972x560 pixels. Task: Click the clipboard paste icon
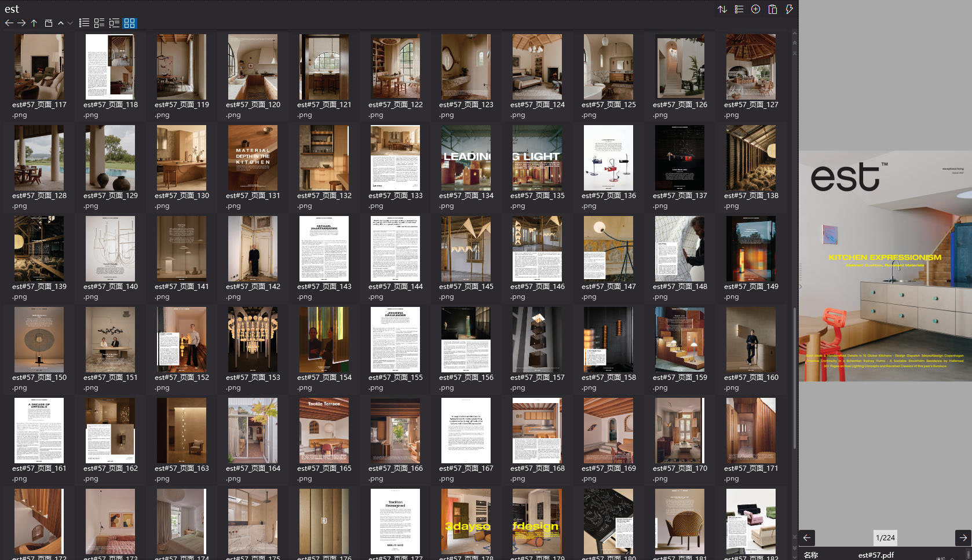[772, 9]
